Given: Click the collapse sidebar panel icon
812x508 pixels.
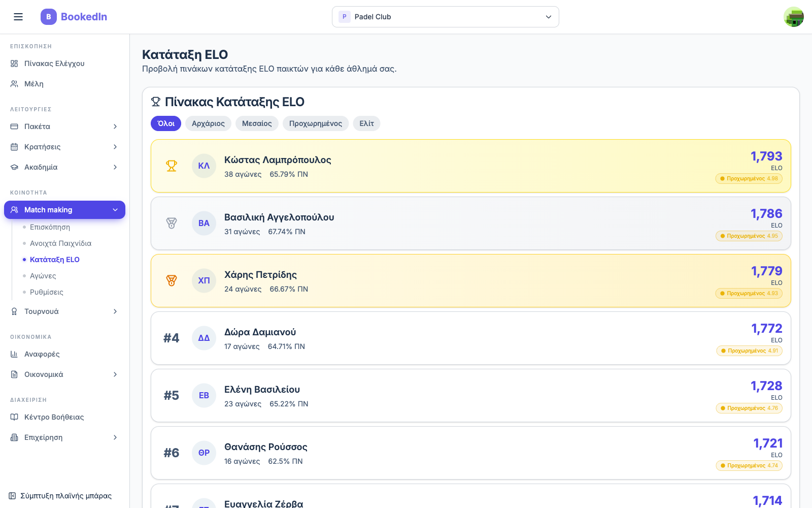Looking at the screenshot, I should tap(12, 496).
